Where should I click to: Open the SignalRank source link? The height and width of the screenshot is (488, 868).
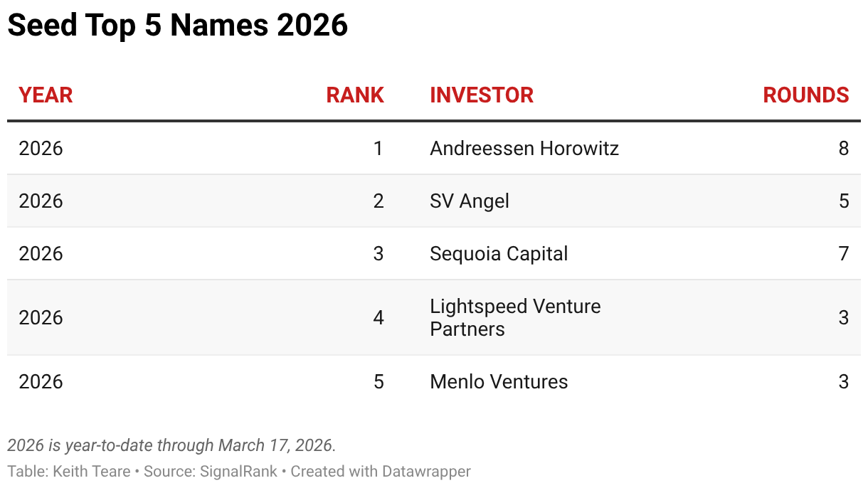239,471
